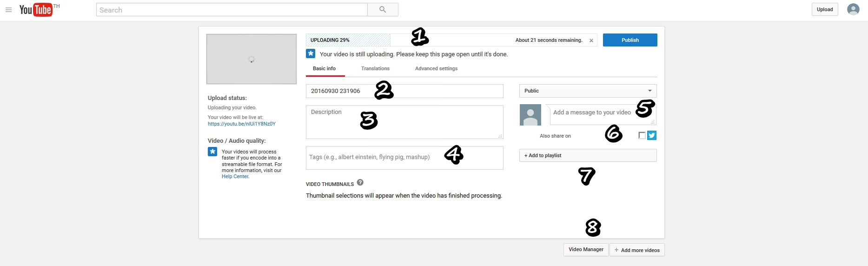Viewport: 868px width, 266px height.
Task: Click the Add a message to your video box
Action: (603, 114)
